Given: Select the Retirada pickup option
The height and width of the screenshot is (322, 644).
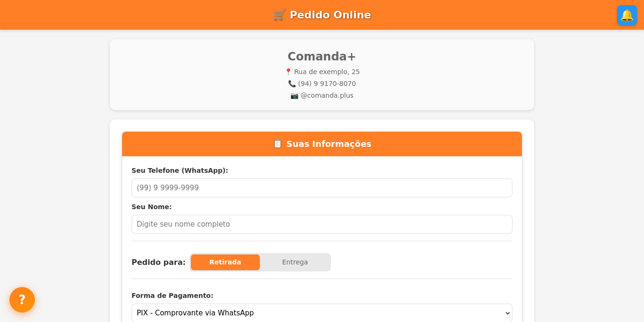Looking at the screenshot, I should point(225,262).
